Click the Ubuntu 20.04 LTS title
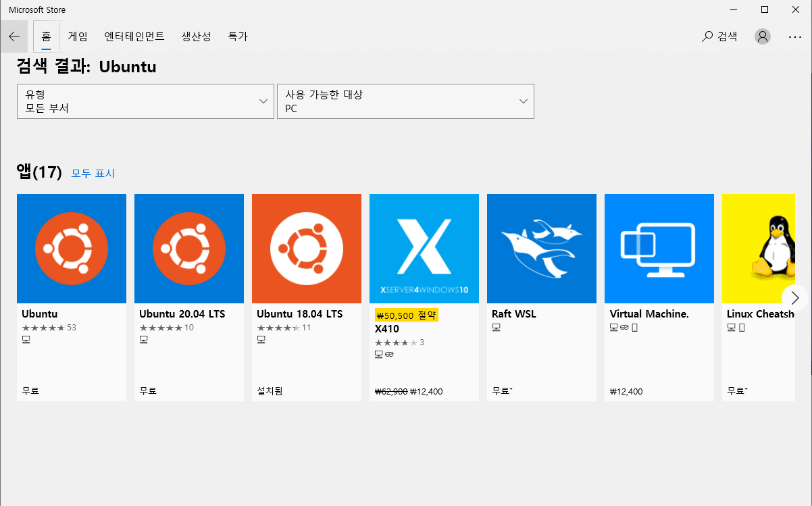This screenshot has width=812, height=506. (182, 314)
